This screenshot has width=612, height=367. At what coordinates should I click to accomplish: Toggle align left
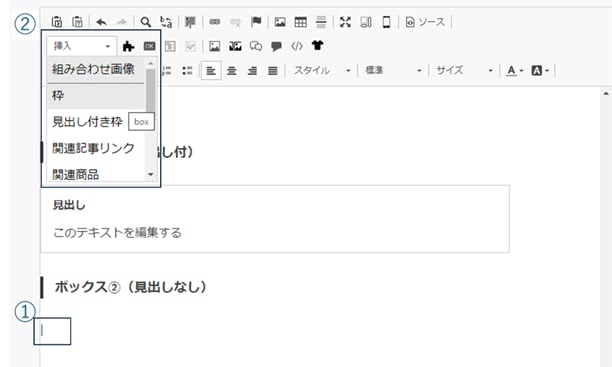pos(211,71)
